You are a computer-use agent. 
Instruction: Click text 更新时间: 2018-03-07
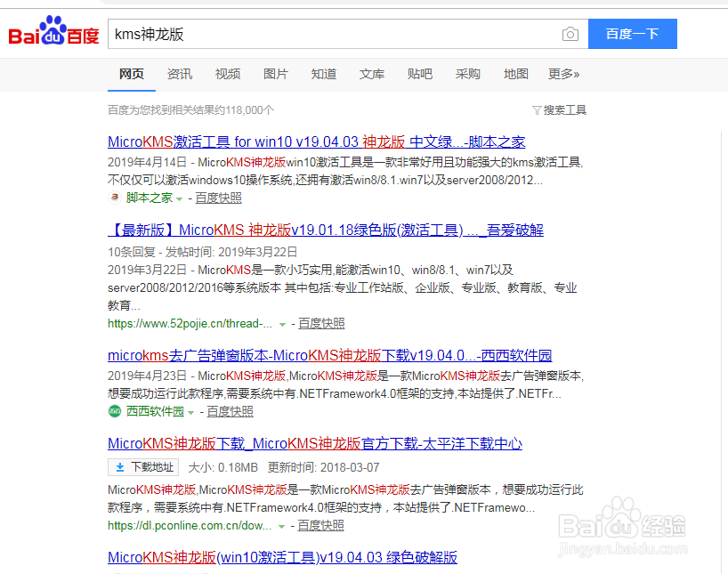324,467
